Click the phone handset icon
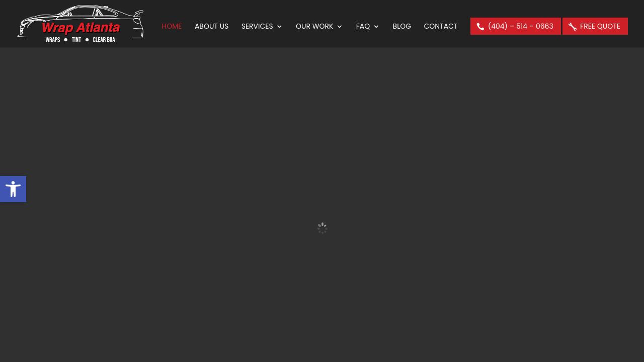This screenshot has height=362, width=644. [x=480, y=27]
